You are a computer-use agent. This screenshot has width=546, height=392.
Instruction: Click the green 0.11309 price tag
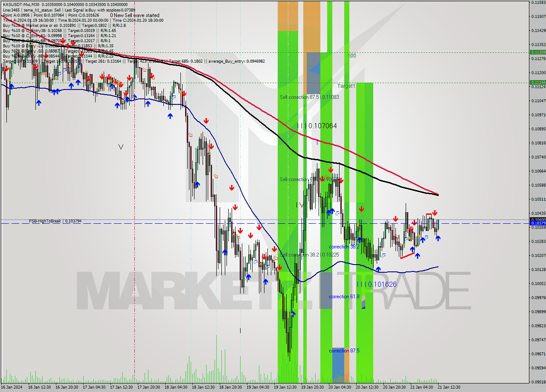click(x=537, y=52)
